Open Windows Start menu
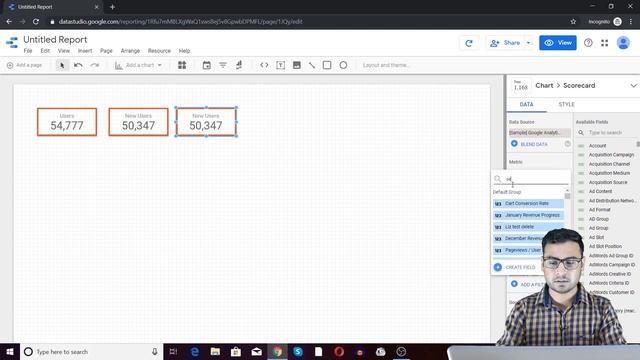 pos(10,351)
